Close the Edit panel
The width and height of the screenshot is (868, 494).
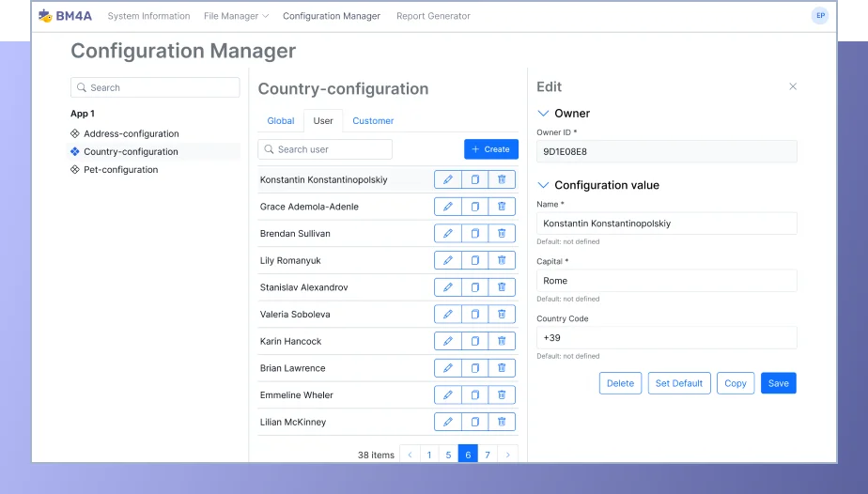(793, 86)
